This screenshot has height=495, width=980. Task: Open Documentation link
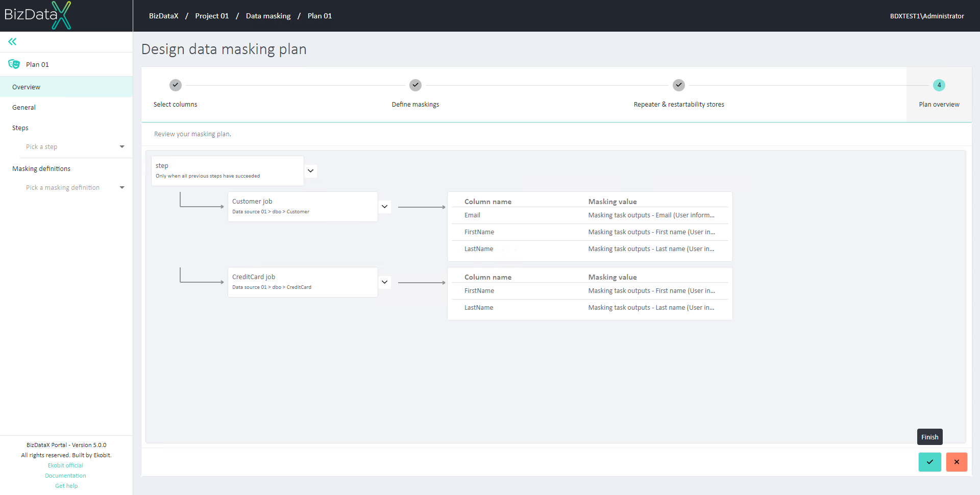[x=65, y=476]
